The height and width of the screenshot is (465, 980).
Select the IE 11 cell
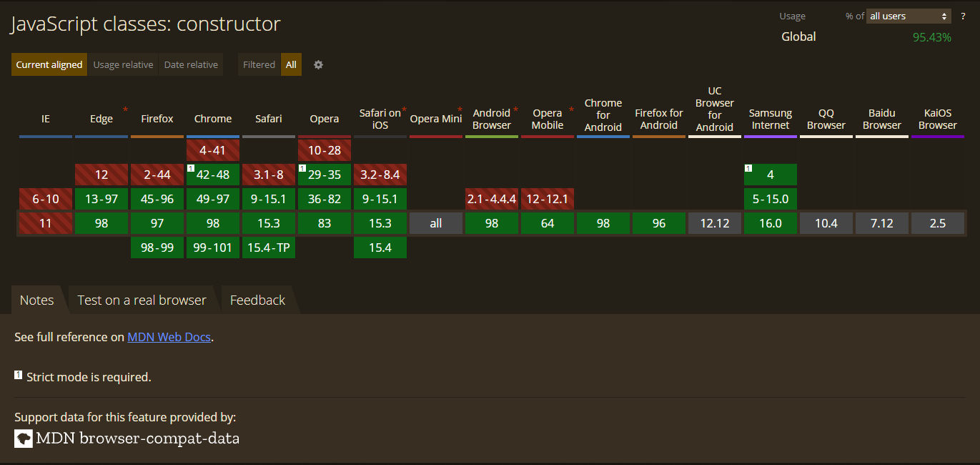click(46, 223)
